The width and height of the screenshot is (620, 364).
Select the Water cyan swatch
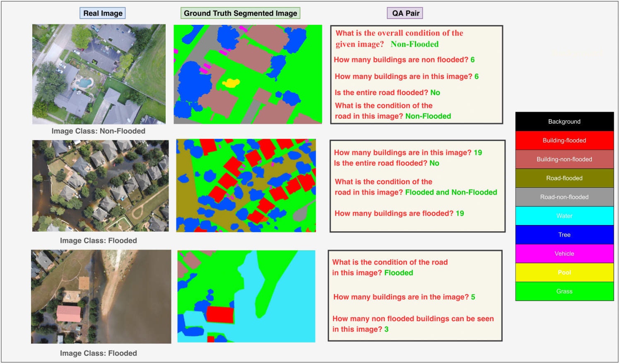point(565,216)
